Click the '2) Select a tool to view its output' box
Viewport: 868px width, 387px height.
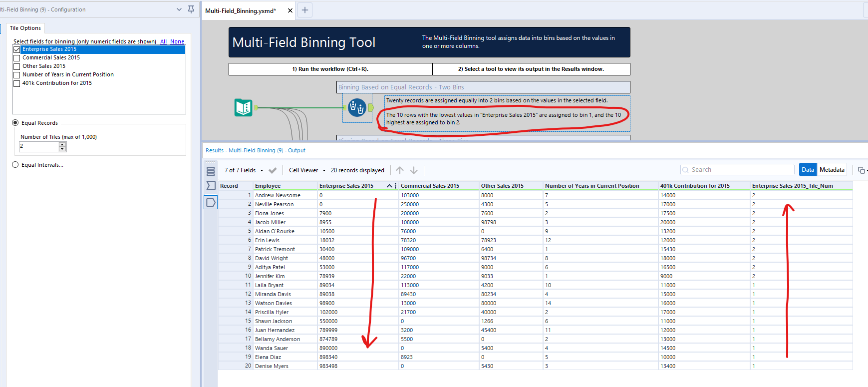531,69
